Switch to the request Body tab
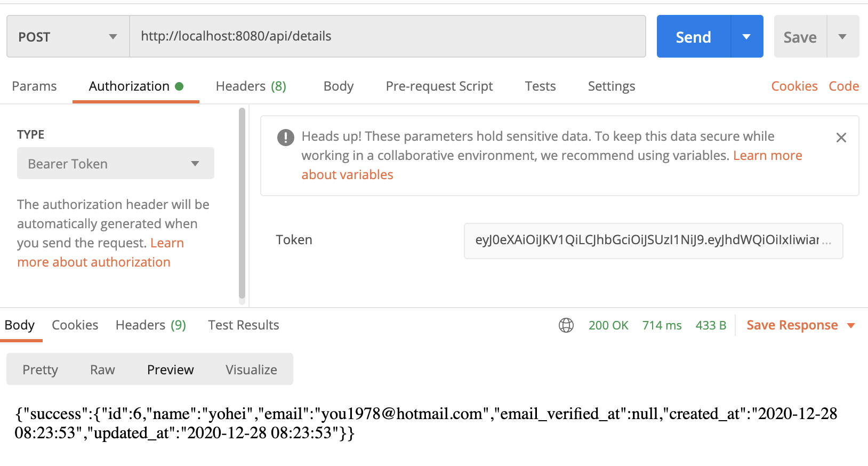This screenshot has width=868, height=466. point(339,86)
